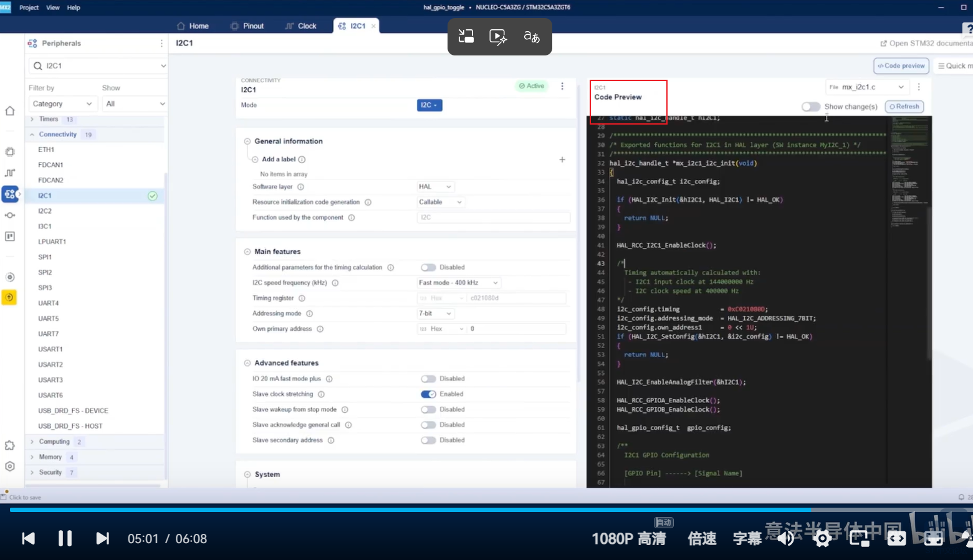This screenshot has width=973, height=560.
Task: Click the Code preview button
Action: point(901,65)
